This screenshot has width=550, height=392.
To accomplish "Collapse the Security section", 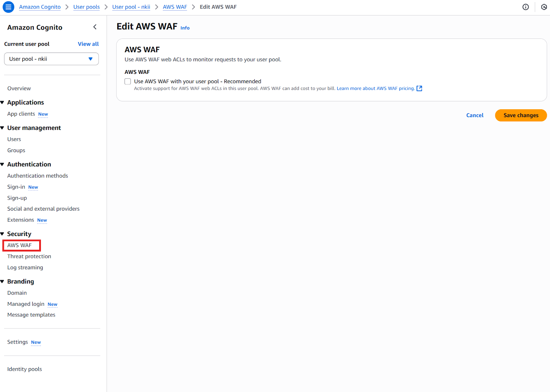I will [x=3, y=234].
